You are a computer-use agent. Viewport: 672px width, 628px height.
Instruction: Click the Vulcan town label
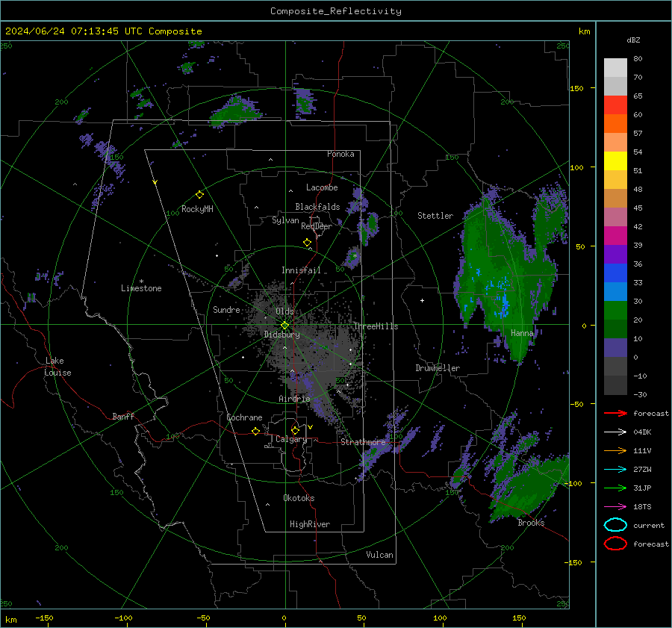click(379, 555)
